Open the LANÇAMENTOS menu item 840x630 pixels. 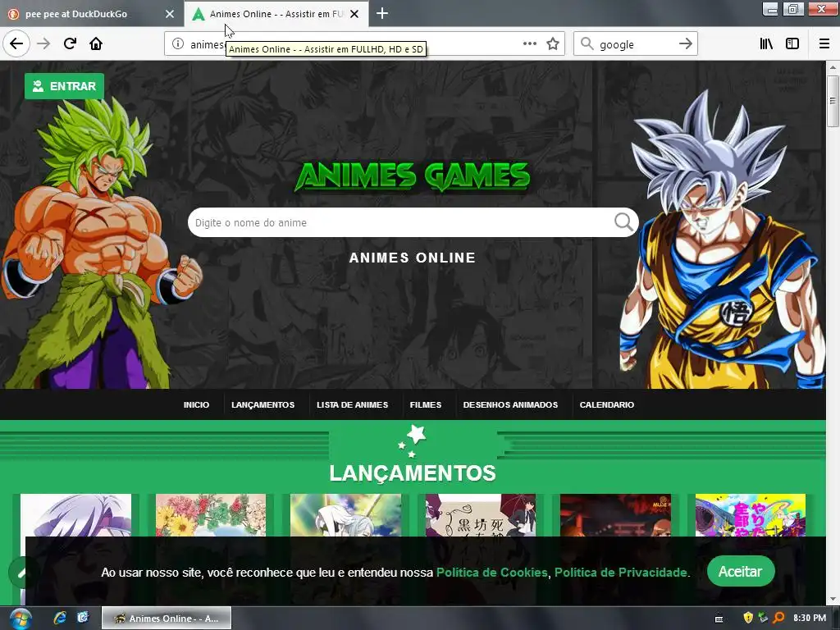[263, 404]
